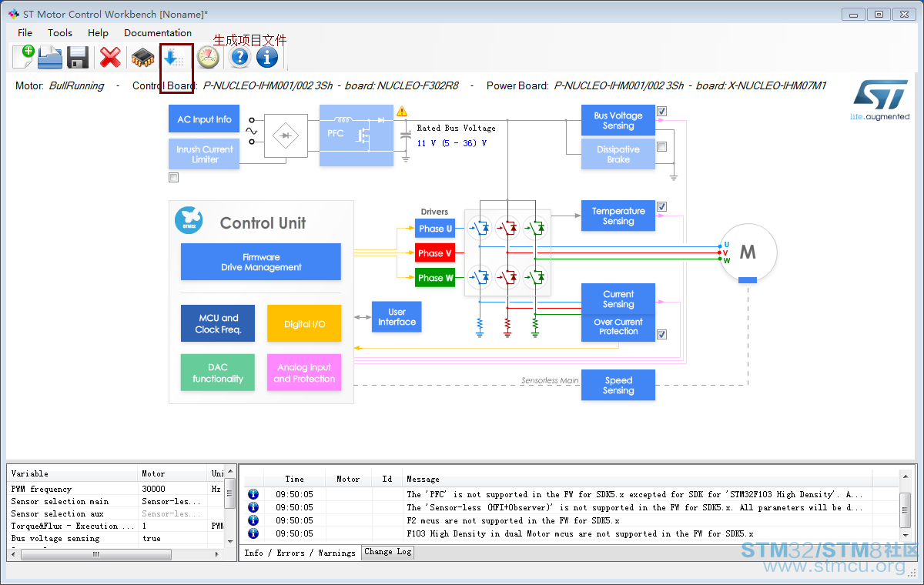Open the Inrush Current Limiter block
Screen dimensions: 924x585
click(204, 154)
